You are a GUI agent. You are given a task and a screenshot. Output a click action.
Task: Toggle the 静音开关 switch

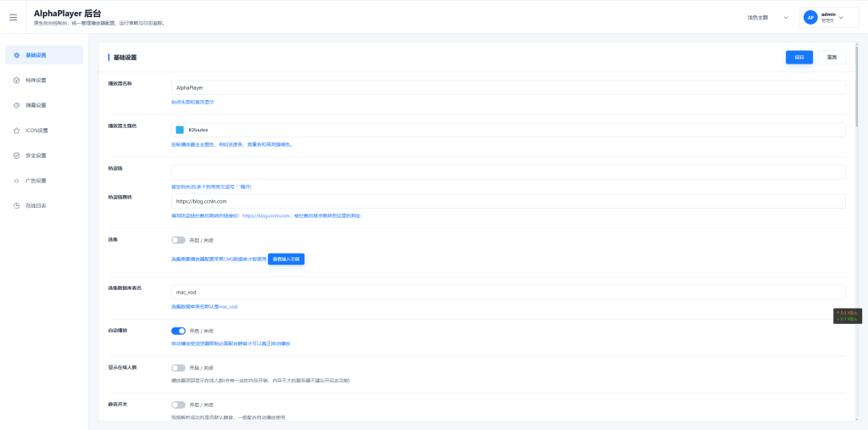(178, 405)
